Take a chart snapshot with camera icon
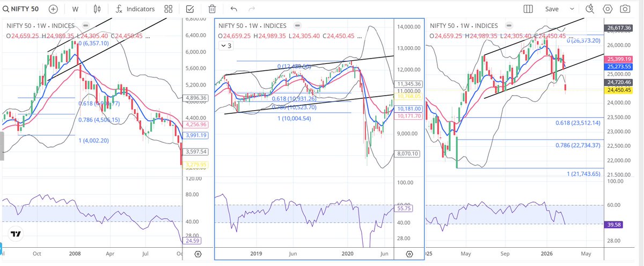Viewport: 644px width, 266px height. point(625,9)
